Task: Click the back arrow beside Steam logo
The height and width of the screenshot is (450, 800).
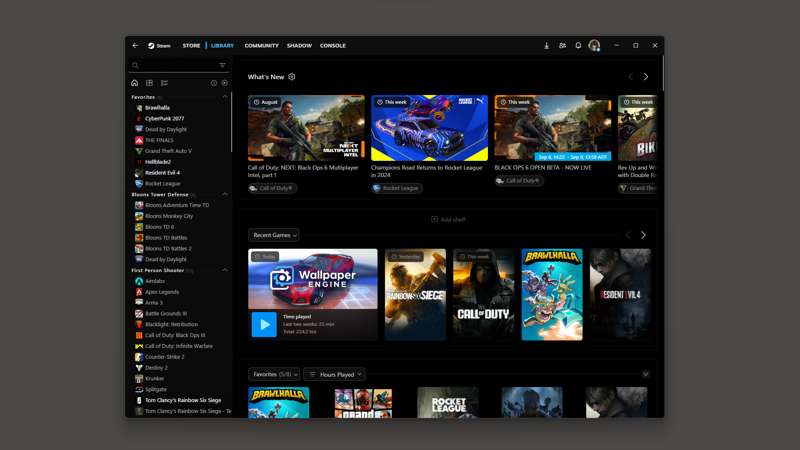Action: pos(135,45)
